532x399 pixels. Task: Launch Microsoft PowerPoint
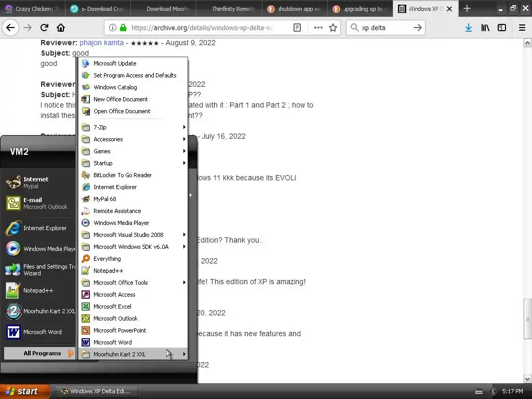[x=133, y=330]
